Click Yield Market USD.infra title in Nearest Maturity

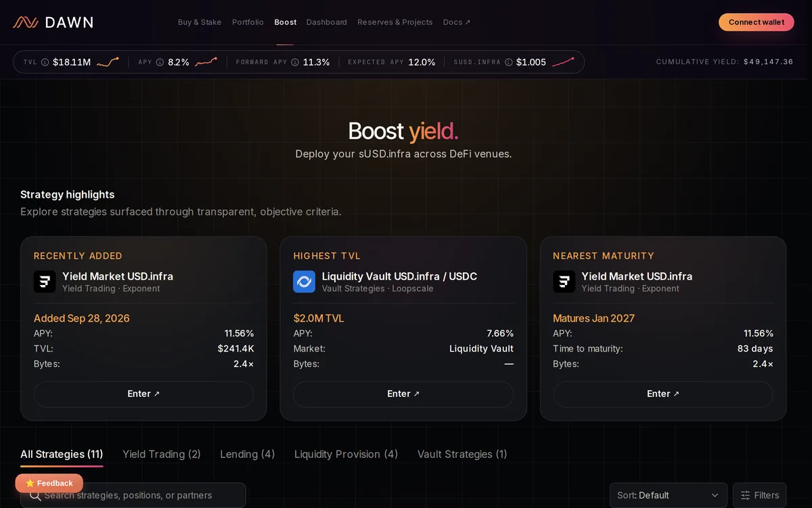(637, 276)
